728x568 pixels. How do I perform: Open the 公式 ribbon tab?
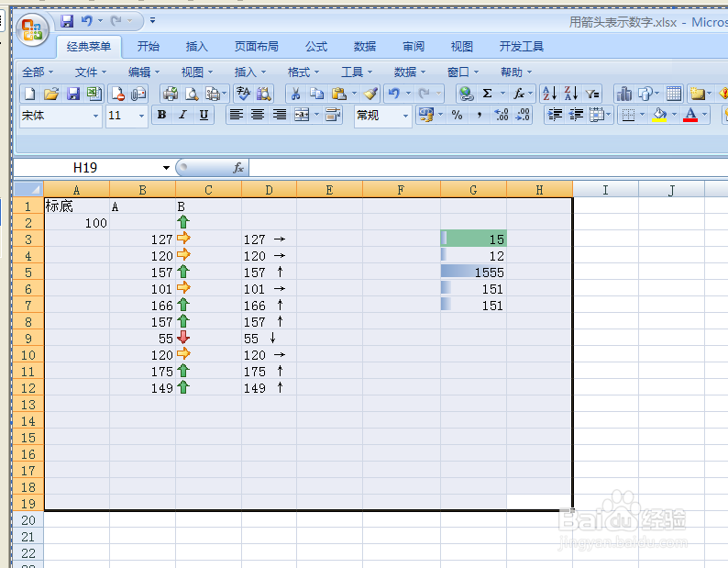[x=316, y=47]
